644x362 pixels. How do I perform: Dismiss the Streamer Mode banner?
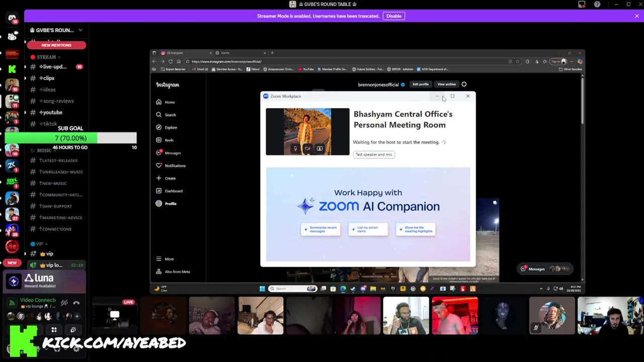(x=636, y=16)
